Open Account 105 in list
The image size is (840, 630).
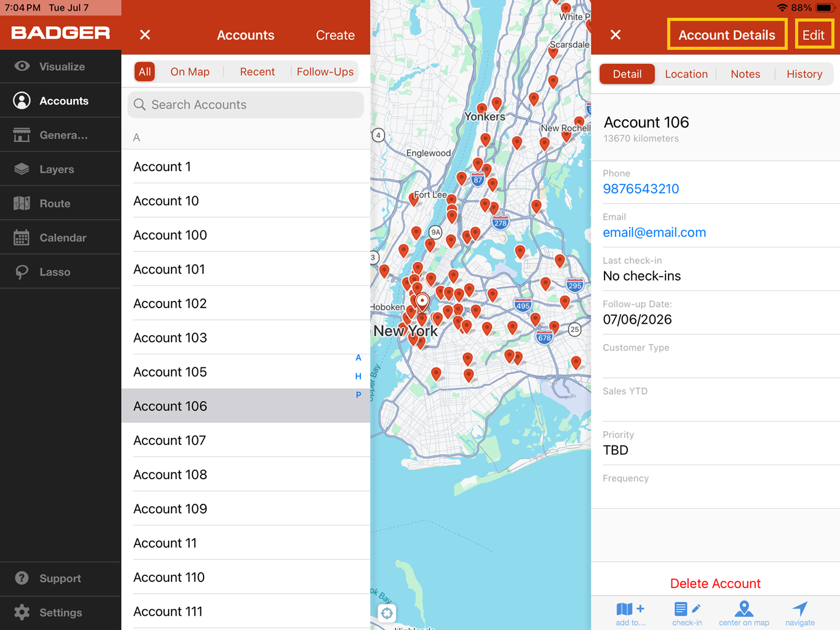coord(246,372)
